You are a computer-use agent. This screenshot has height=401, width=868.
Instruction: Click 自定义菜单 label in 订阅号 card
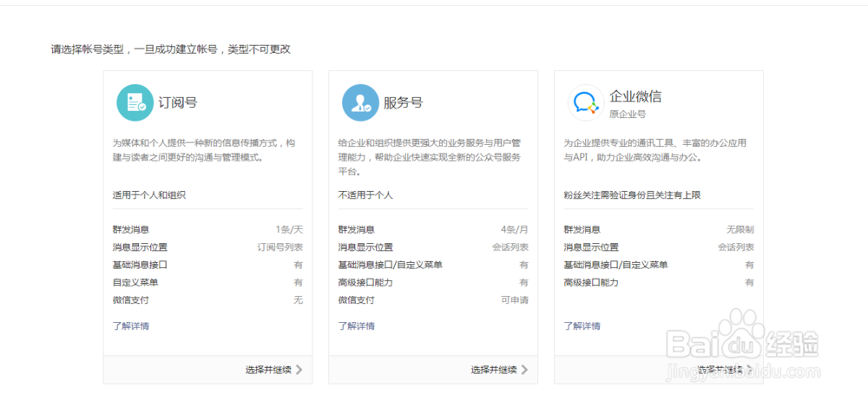[x=135, y=282]
